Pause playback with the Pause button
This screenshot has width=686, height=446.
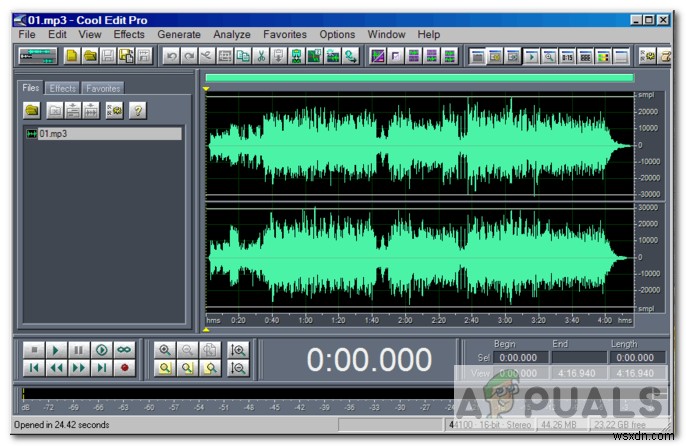(79, 350)
